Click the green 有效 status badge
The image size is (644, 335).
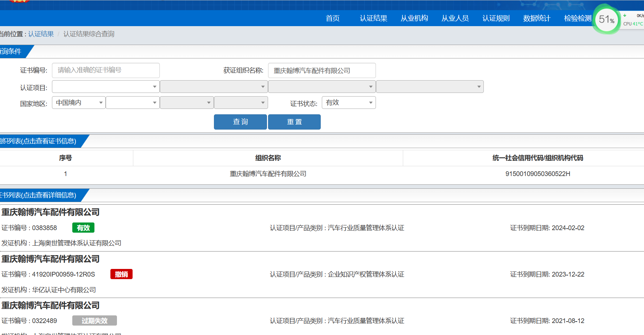83,228
